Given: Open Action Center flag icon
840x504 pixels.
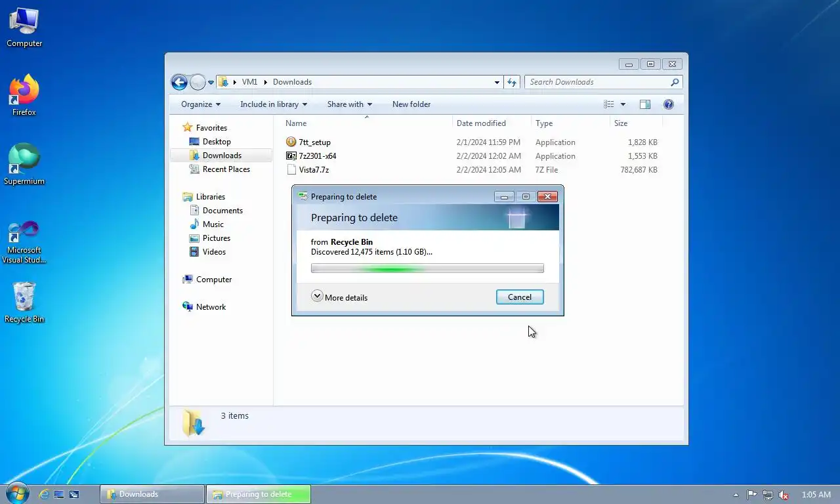Looking at the screenshot, I should coord(752,495).
